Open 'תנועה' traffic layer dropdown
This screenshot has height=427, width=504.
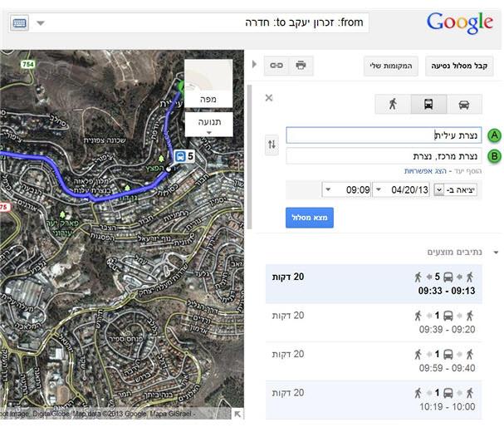pyautogui.click(x=209, y=125)
